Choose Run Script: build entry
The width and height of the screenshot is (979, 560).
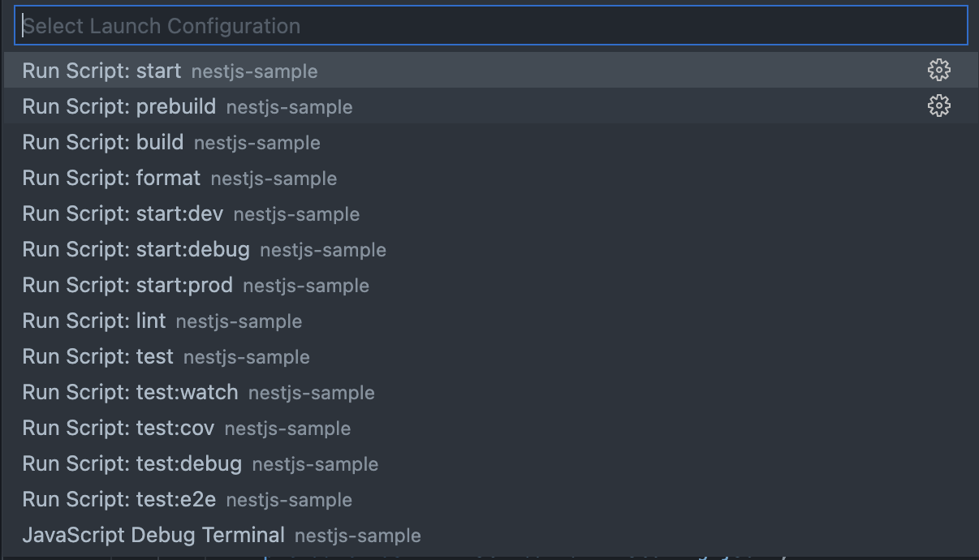tap(491, 142)
